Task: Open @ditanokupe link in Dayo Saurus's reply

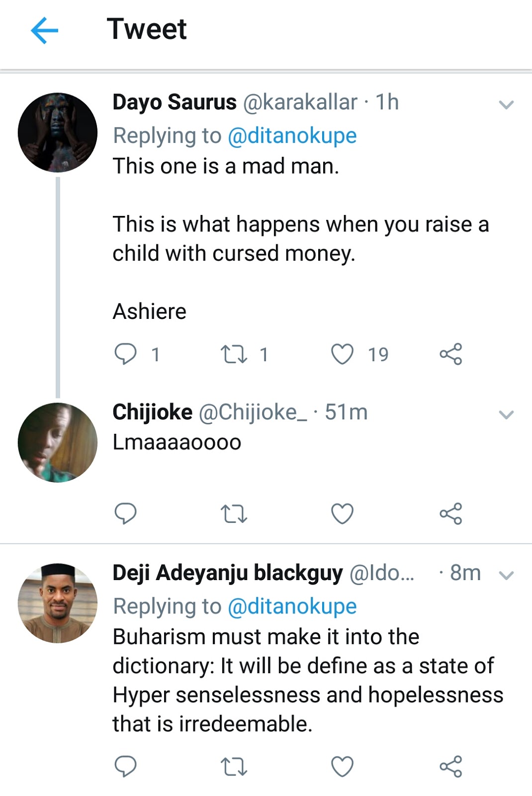Action: [x=292, y=136]
